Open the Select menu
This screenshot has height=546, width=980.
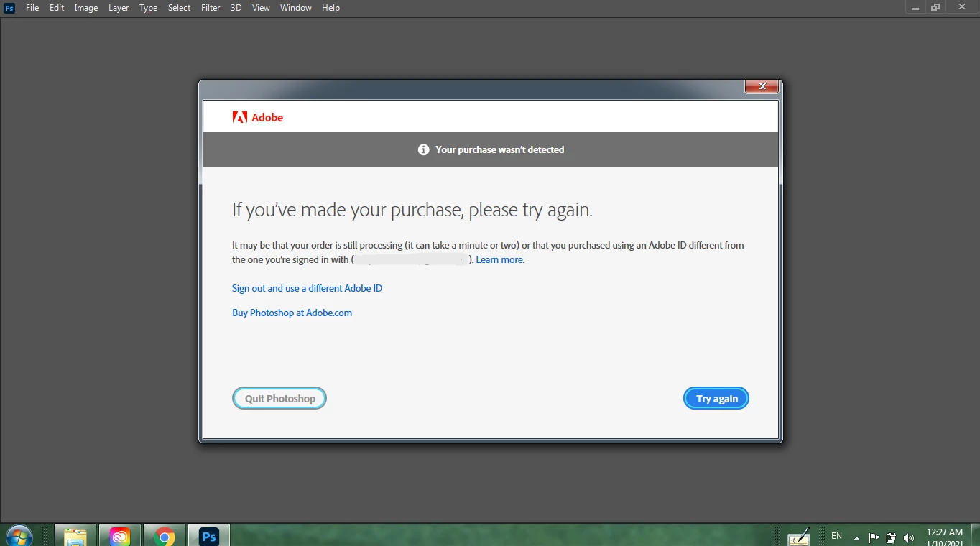coord(180,8)
